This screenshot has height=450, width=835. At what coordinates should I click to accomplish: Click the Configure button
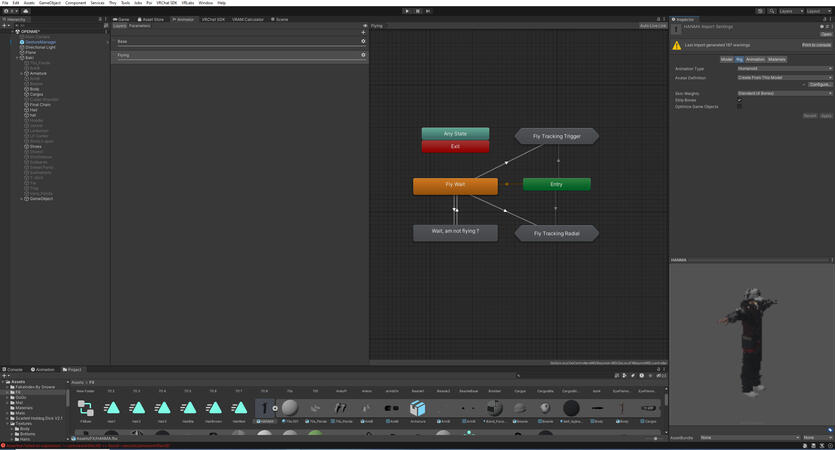820,85
